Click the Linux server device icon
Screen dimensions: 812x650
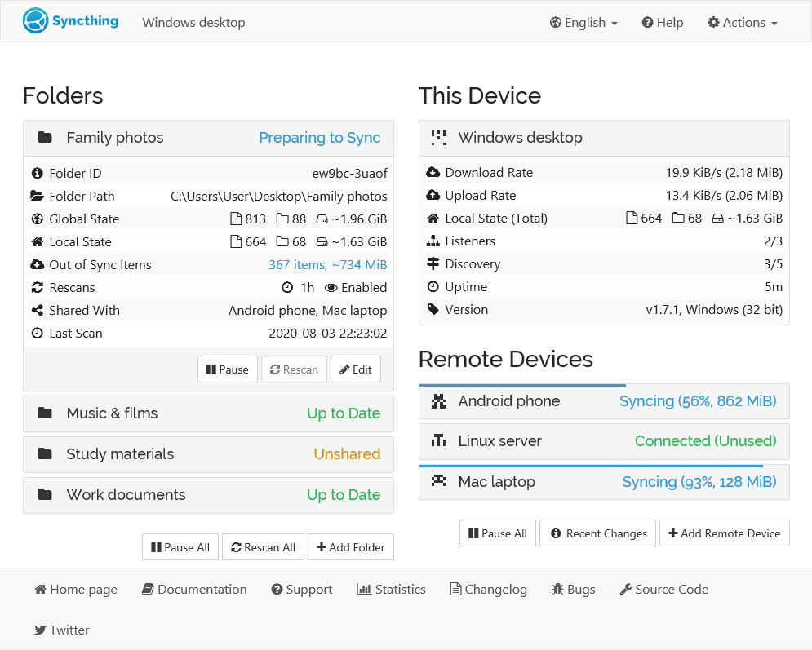point(440,440)
